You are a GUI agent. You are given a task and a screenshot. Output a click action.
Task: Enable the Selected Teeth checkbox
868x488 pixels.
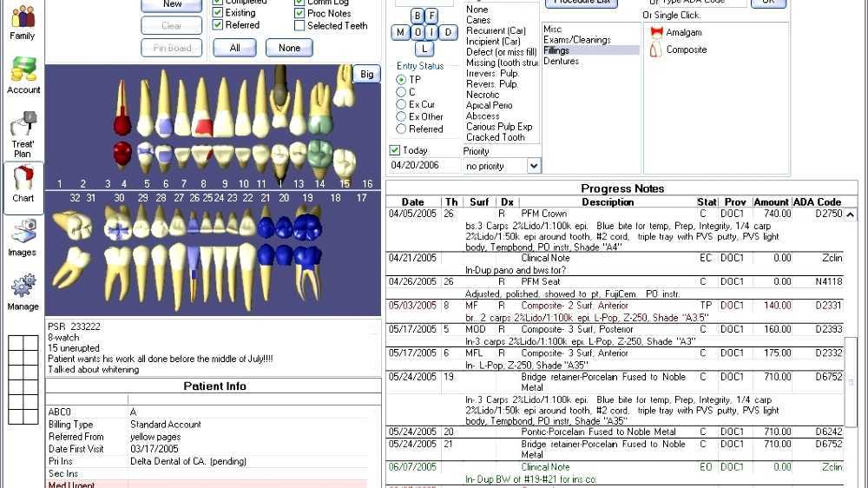299,25
